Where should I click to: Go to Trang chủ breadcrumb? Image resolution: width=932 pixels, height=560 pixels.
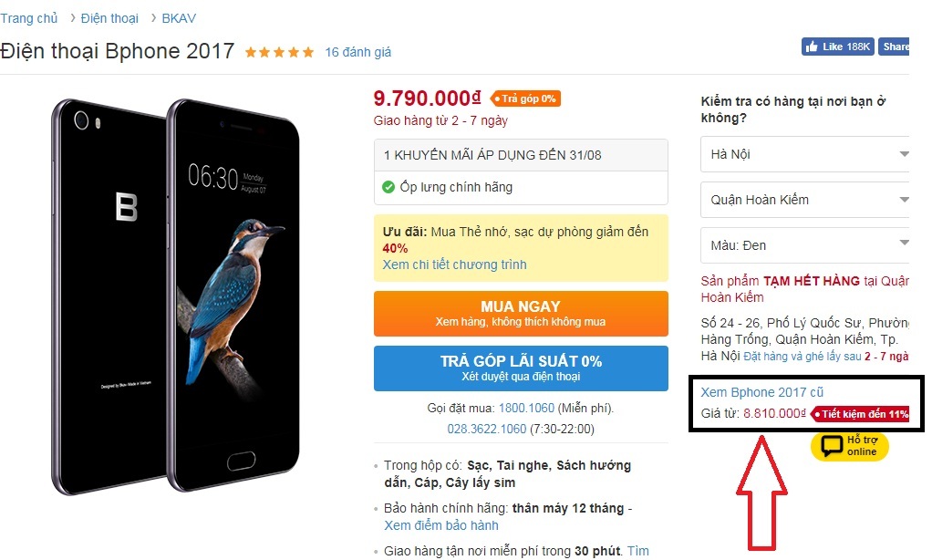tap(28, 18)
